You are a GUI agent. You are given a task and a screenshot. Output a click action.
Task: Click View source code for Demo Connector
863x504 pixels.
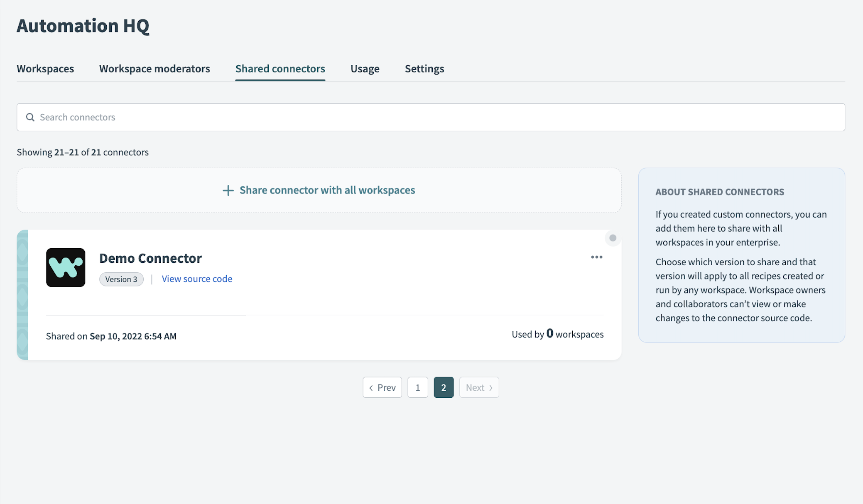(197, 279)
